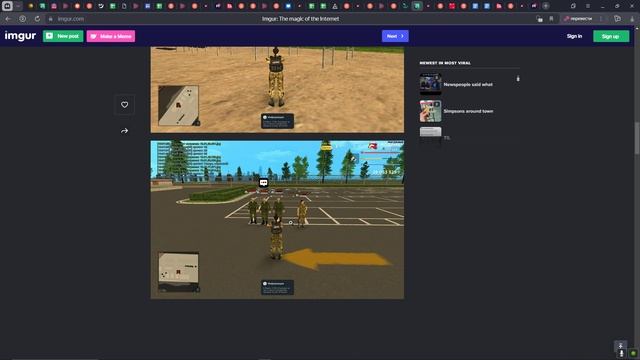Click the scroll-to-top arrow button
640x360 pixels.
coord(620,346)
